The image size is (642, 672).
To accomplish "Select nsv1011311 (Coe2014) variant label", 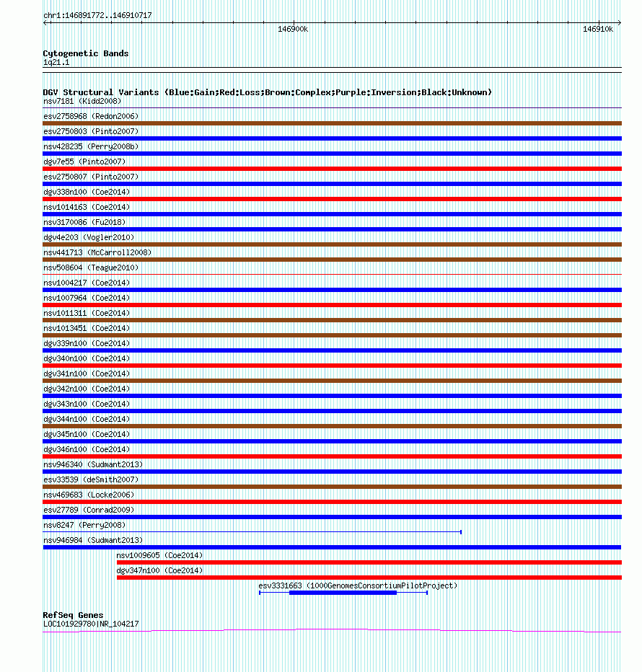I will point(87,313).
